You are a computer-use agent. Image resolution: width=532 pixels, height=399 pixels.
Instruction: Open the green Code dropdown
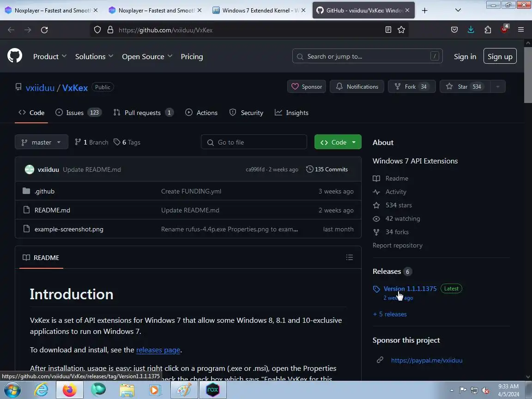click(338, 142)
